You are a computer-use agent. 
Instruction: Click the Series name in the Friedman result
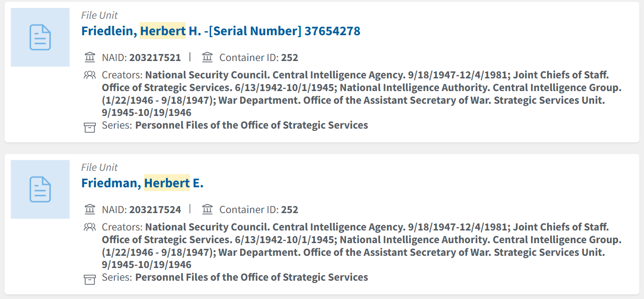[251, 277]
